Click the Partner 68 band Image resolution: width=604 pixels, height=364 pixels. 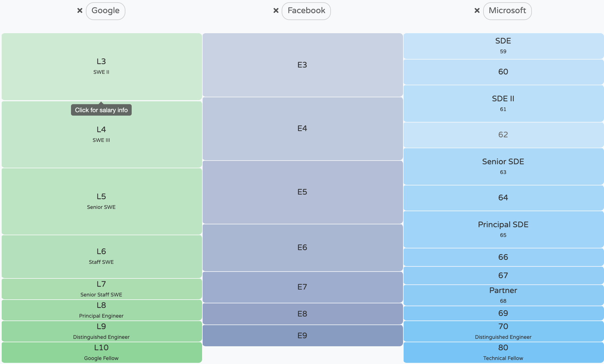coord(503,295)
